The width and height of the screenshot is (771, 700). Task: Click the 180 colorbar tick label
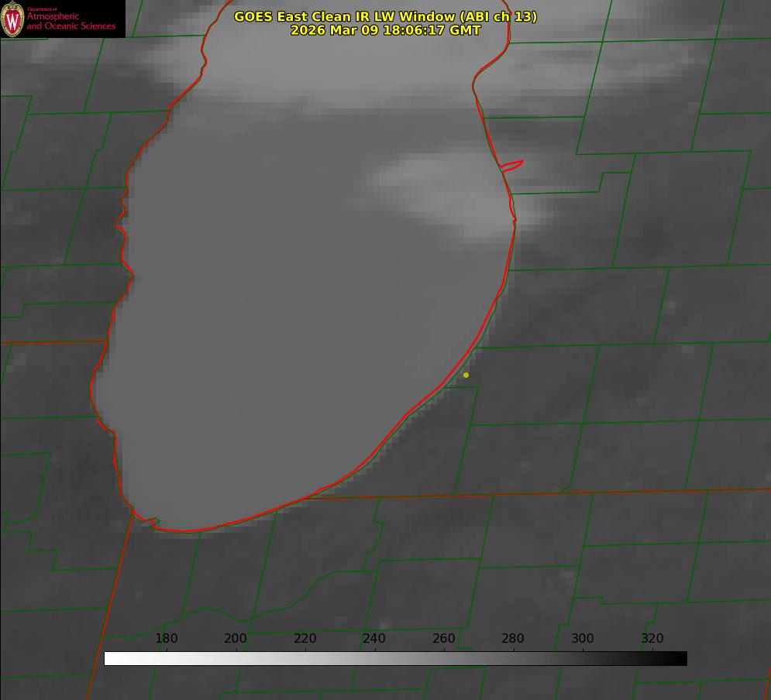coord(167,638)
